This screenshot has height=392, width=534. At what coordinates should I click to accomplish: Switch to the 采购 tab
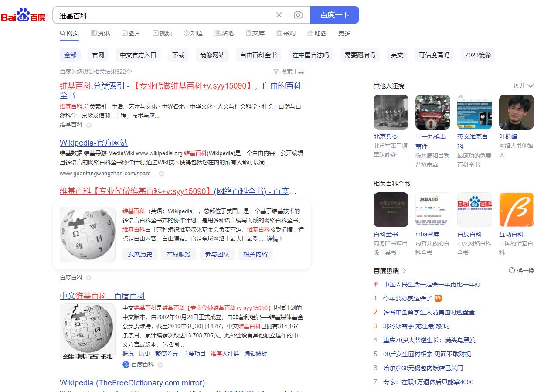(286, 33)
